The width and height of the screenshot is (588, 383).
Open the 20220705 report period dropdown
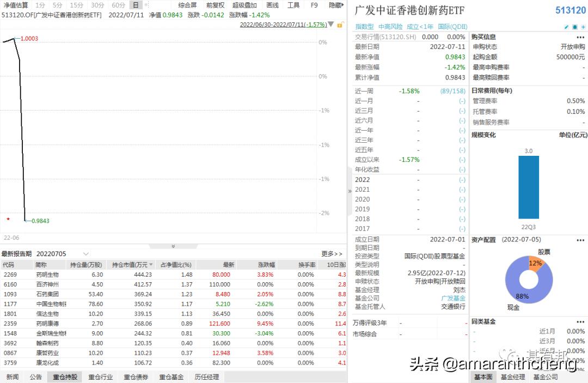(x=68, y=253)
